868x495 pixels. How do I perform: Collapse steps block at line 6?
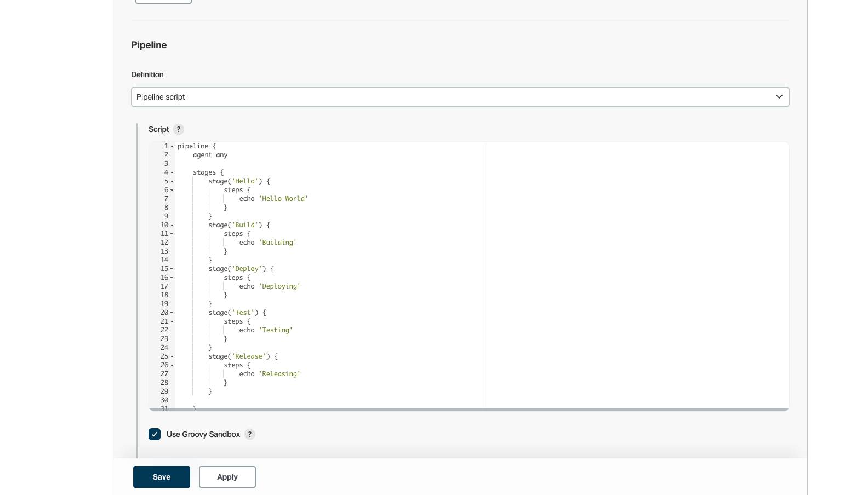click(x=172, y=191)
